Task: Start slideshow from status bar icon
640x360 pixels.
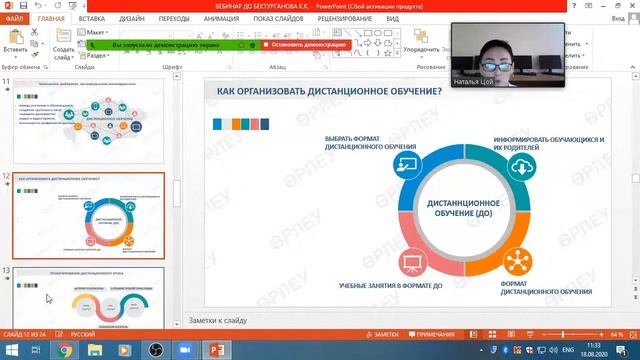Action: click(530, 334)
